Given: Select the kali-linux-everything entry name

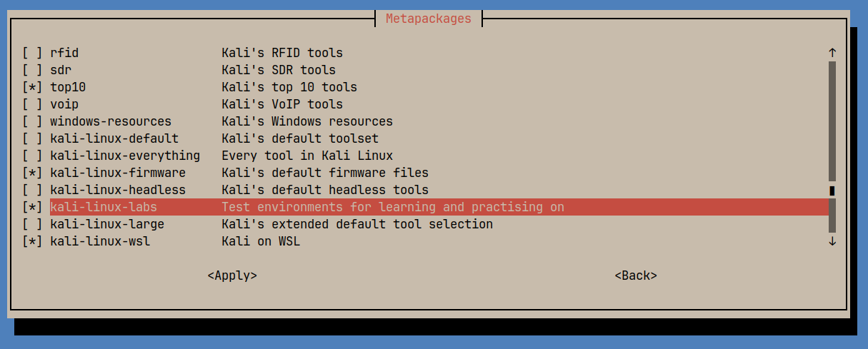Looking at the screenshot, I should [125, 156].
